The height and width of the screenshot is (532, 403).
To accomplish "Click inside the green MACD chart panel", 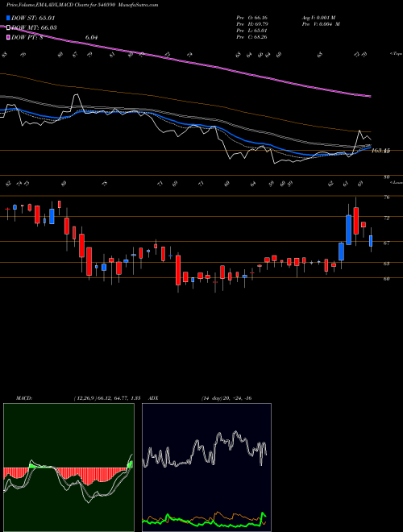I will tap(69, 468).
